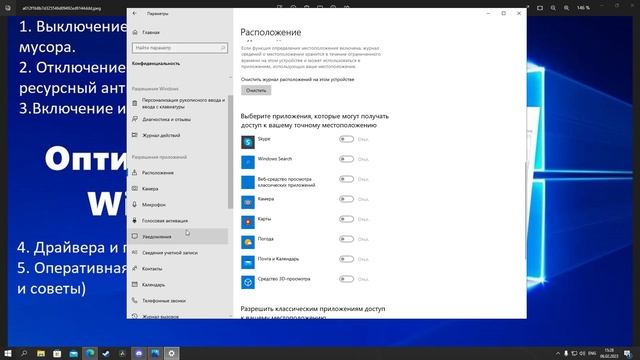Click the Windows Search app icon
This screenshot has width=640, height=360.
click(x=248, y=162)
